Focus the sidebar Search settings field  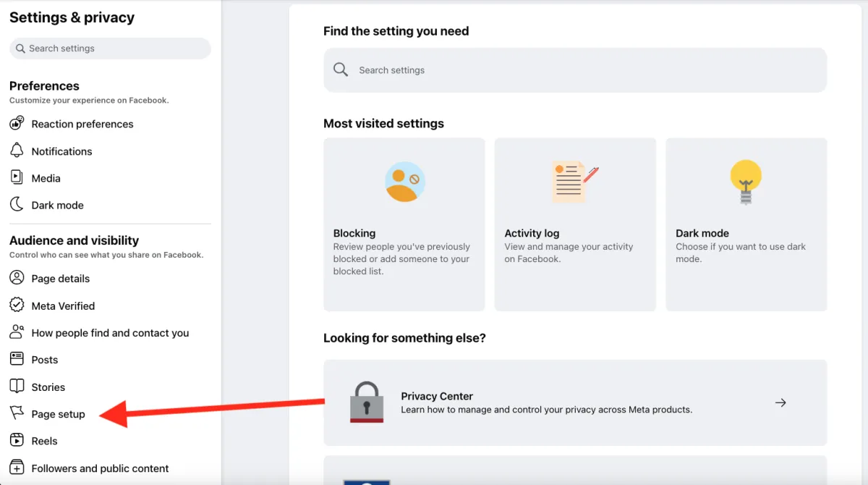(x=110, y=48)
